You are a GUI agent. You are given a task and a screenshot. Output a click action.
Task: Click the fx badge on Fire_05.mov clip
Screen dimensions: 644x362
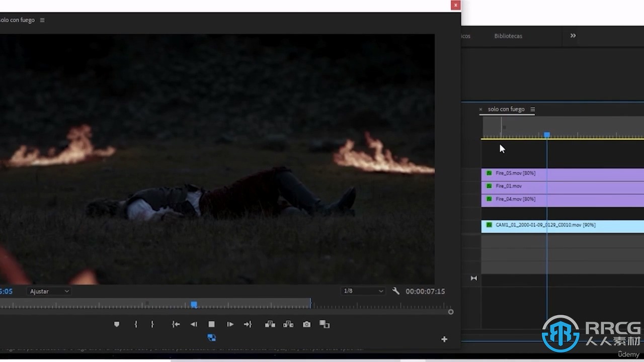pos(489,173)
